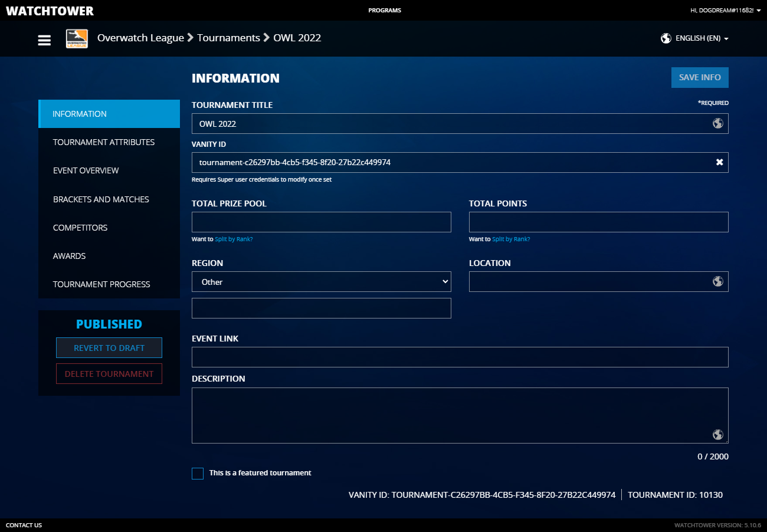This screenshot has width=767, height=532.
Task: Click the Watchtower logo text
Action: pyautogui.click(x=50, y=11)
